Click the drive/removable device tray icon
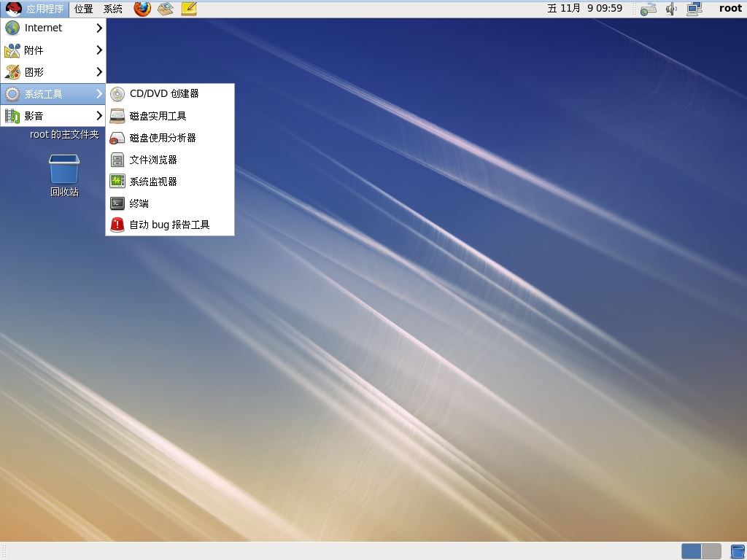The image size is (747, 560). tap(649, 9)
